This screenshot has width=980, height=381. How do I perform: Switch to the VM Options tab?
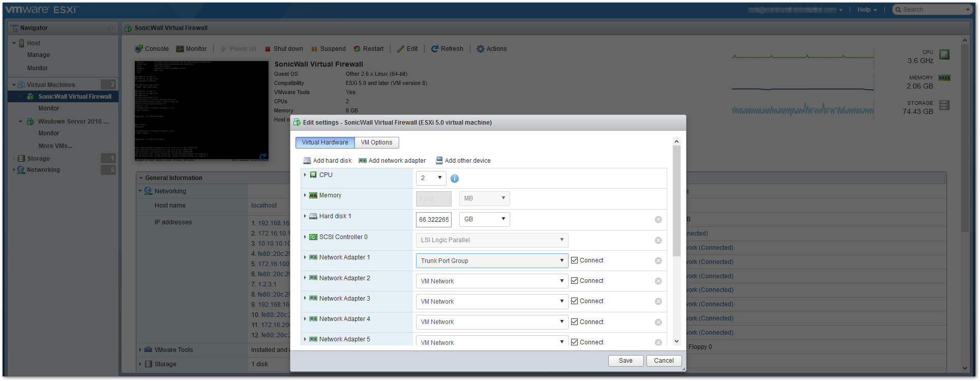click(x=376, y=142)
